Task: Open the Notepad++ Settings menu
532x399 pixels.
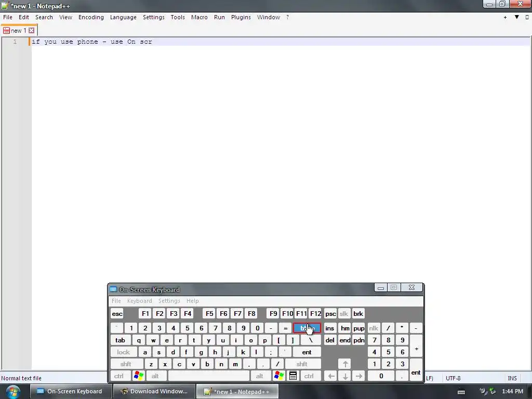Action: pos(153,17)
